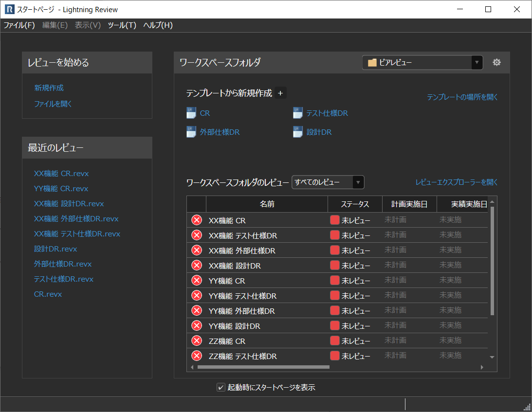Screen dimensions: 532x412
Task: Click the review table vertical scrollbar thumb
Action: click(492, 261)
